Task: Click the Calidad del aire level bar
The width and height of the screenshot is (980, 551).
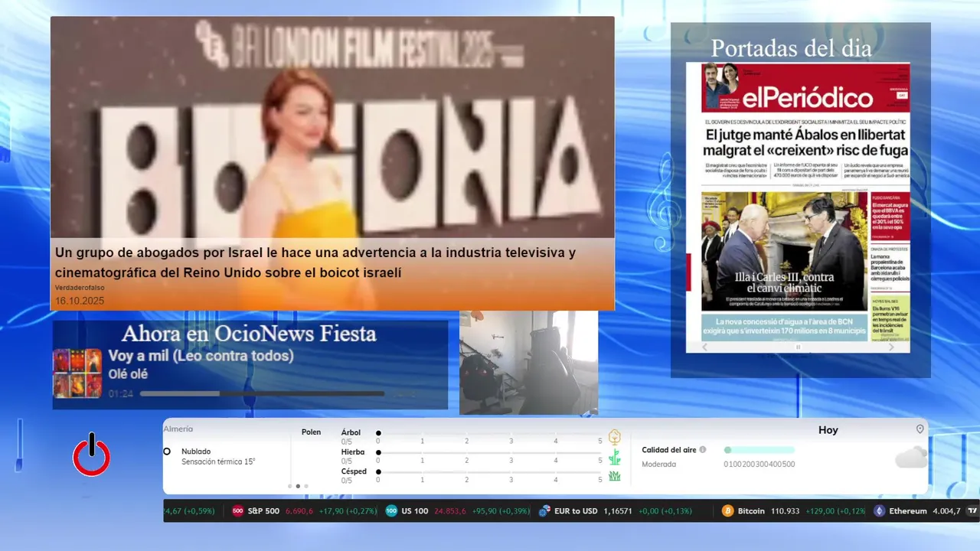Action: [x=759, y=450]
